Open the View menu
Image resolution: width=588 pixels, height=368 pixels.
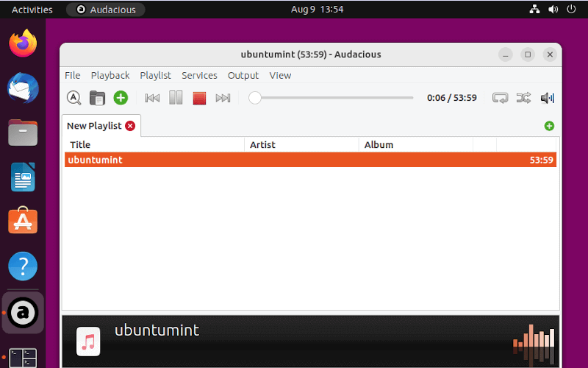pos(280,76)
